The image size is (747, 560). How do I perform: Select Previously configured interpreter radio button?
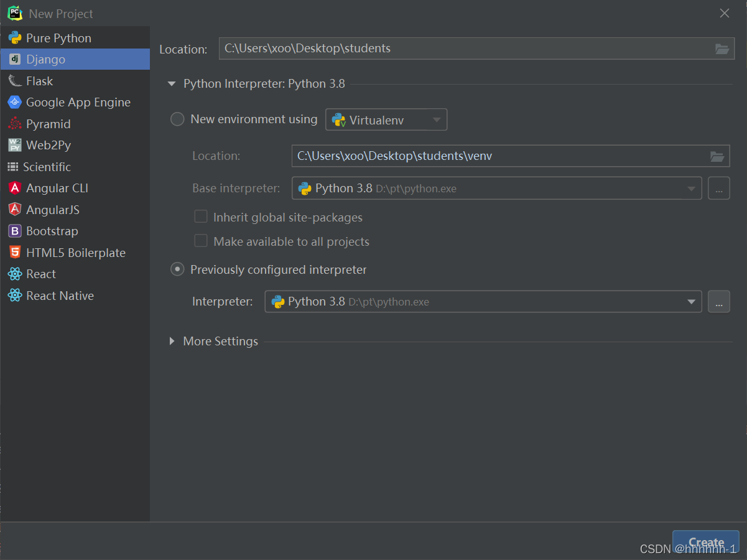[177, 269]
